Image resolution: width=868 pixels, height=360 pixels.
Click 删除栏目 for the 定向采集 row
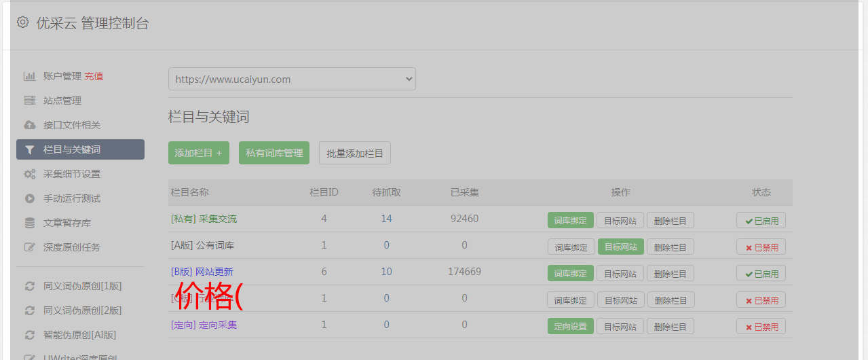pyautogui.click(x=671, y=326)
